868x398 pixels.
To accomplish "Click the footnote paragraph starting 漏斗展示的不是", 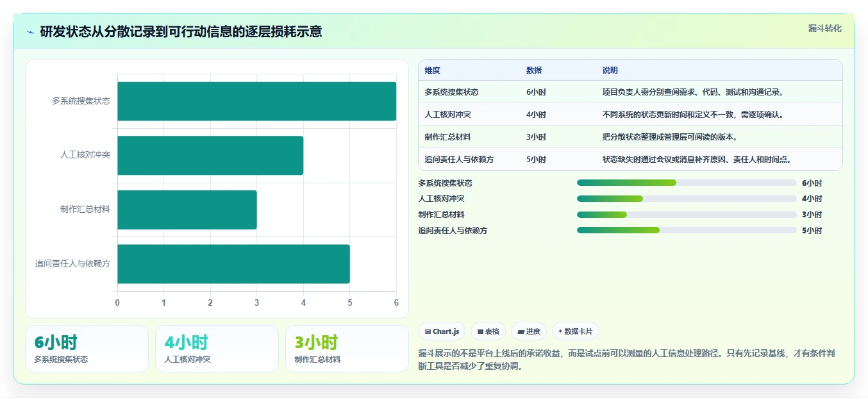I will click(x=626, y=360).
